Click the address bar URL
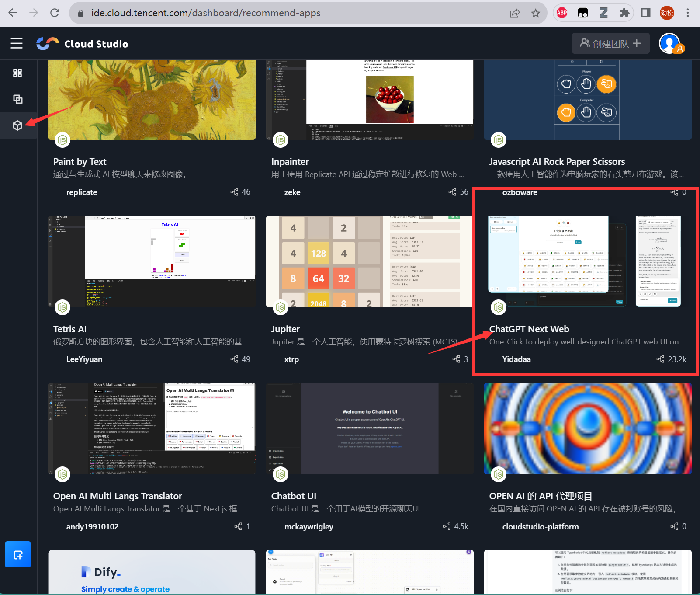This screenshot has width=700, height=595. click(x=206, y=13)
